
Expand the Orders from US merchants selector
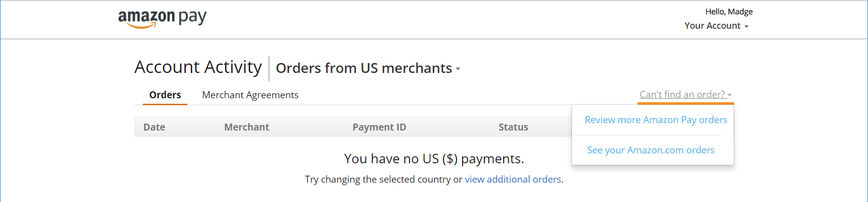(368, 68)
